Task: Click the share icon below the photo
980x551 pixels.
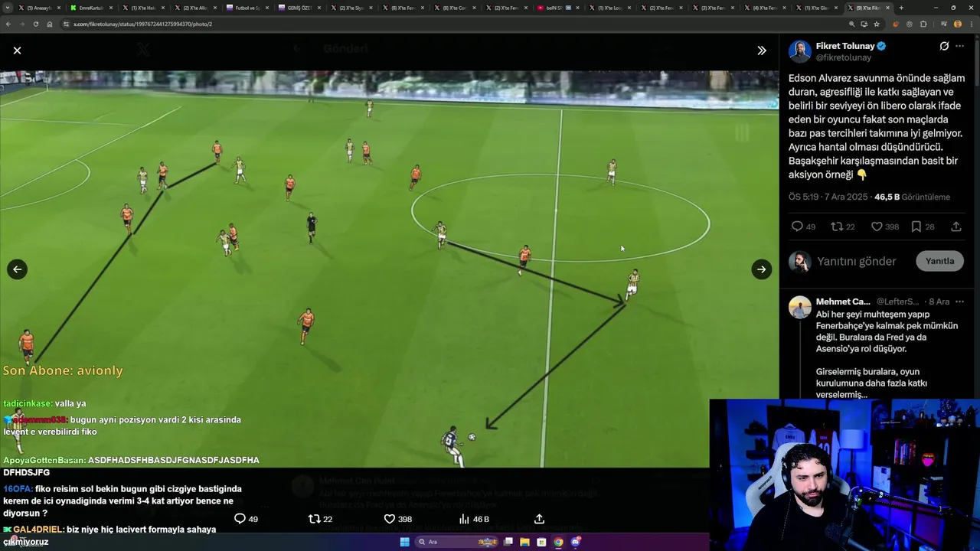Action: pyautogui.click(x=539, y=519)
